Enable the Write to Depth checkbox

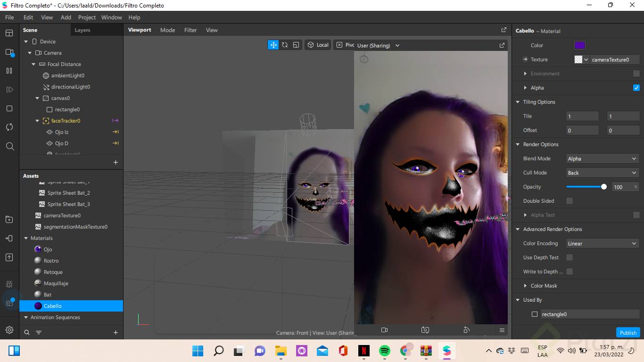pyautogui.click(x=570, y=271)
